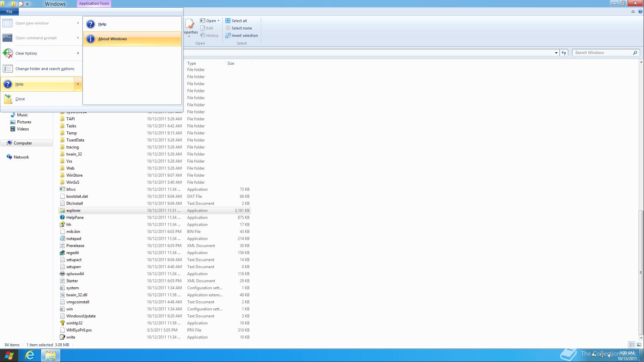This screenshot has height=362, width=644.
Task: Select the WinSxS folder icon
Action: (x=62, y=182)
